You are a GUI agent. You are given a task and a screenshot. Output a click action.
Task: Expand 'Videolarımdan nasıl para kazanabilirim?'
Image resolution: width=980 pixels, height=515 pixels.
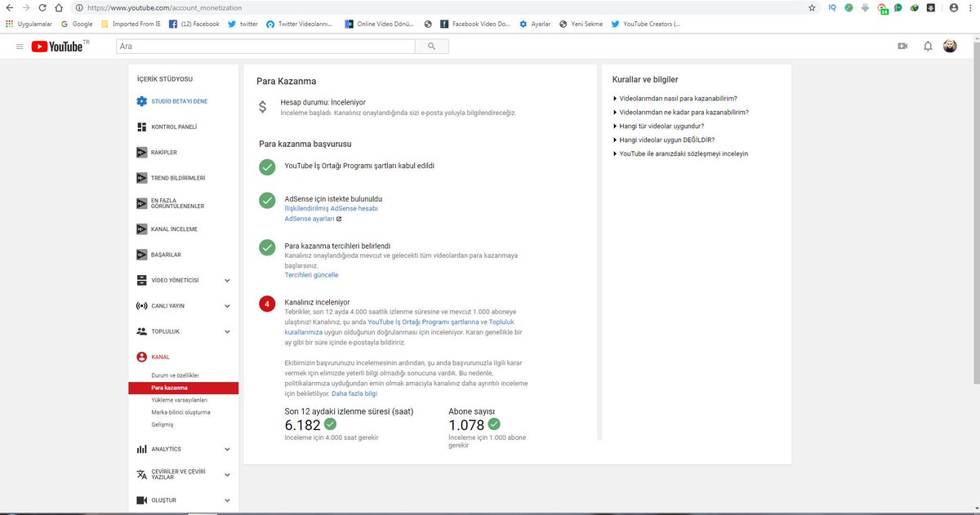point(675,98)
